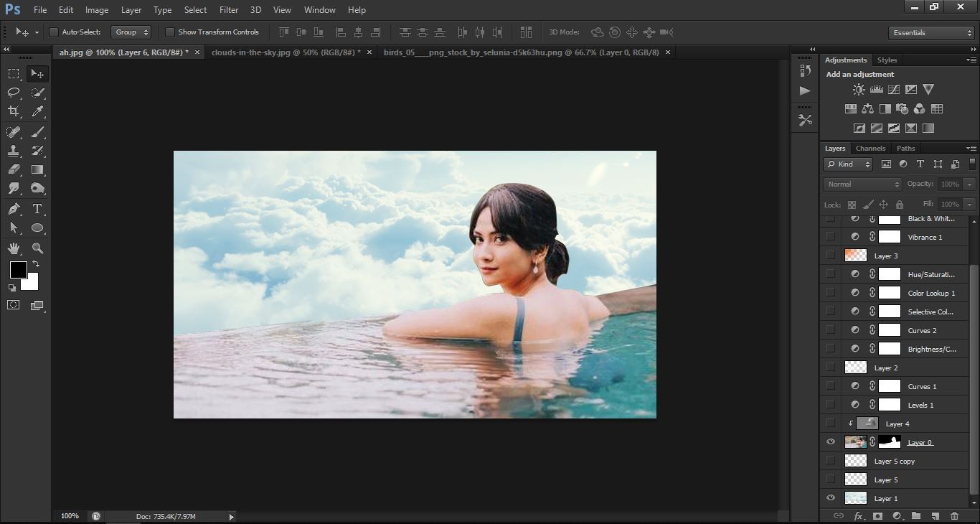Click the delete layer trash icon

(954, 516)
